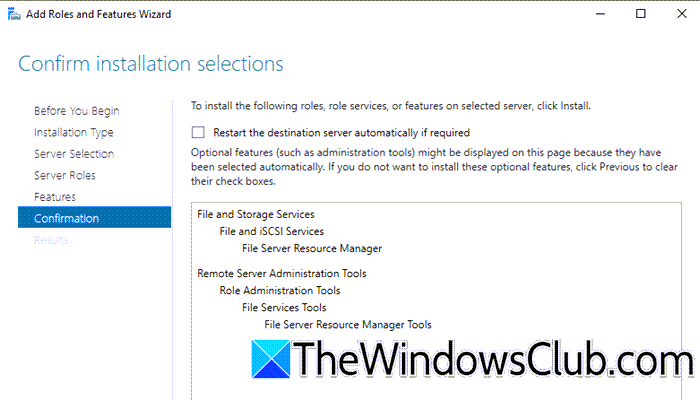Image resolution: width=700 pixels, height=400 pixels.
Task: Click File Server Resource Manager Tools item
Action: 348,324
